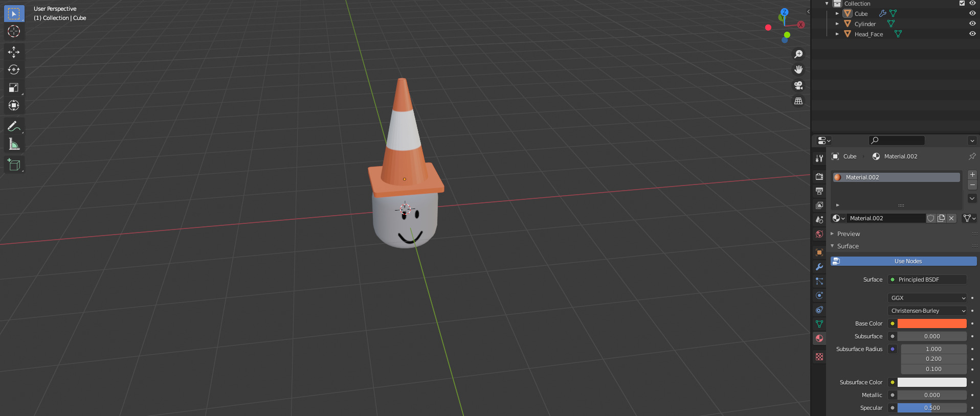Unlink Material.002 with the X button
Image resolution: width=980 pixels, height=416 pixels.
[x=951, y=218]
